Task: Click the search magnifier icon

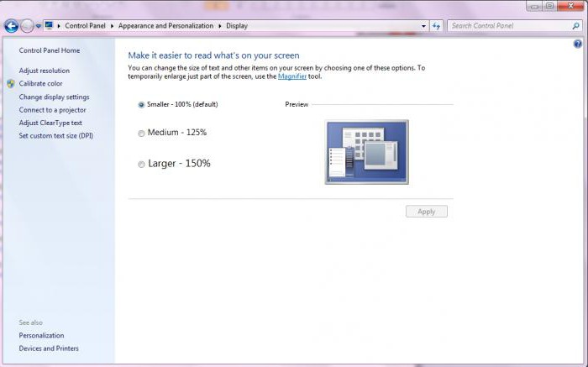Action: point(575,26)
